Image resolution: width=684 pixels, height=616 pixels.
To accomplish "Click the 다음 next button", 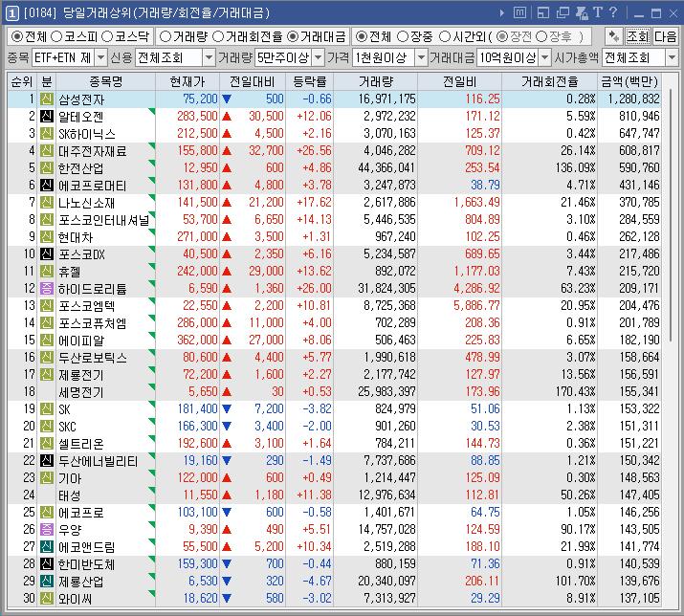I will pyautogui.click(x=665, y=36).
